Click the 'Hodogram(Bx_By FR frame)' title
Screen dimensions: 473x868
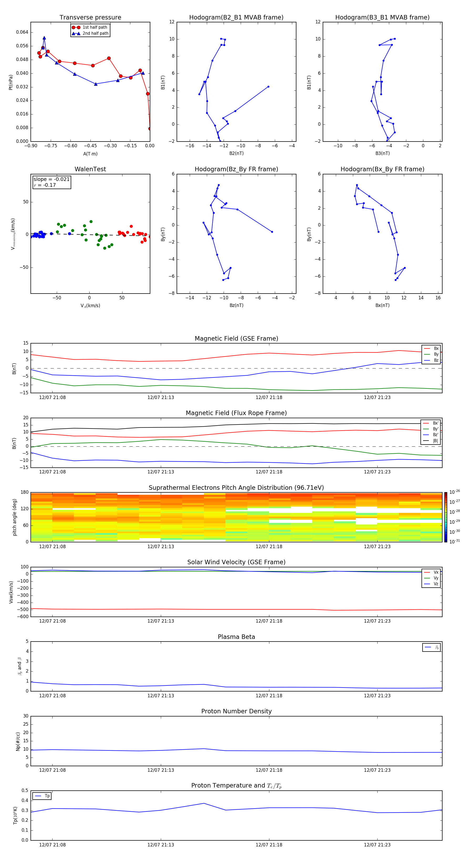tap(382, 169)
